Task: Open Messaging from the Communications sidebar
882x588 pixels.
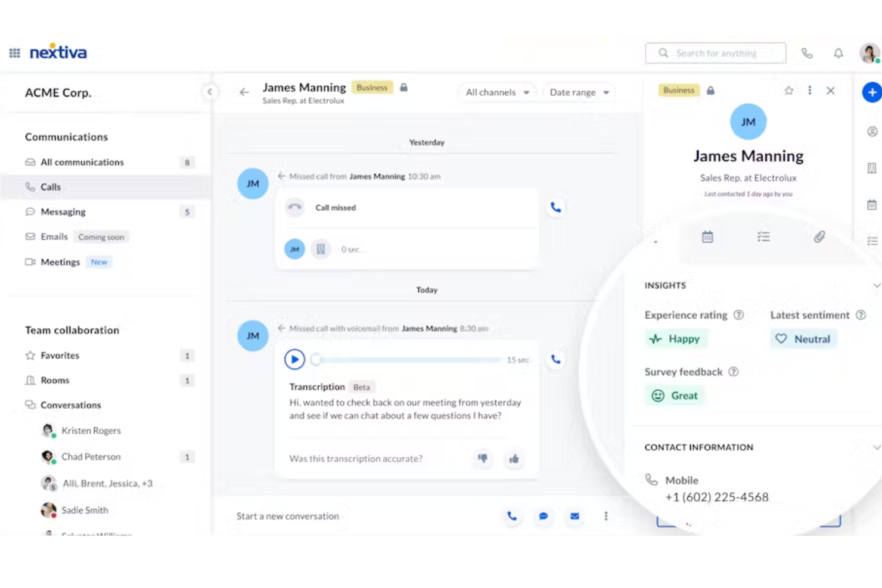Action: point(63,211)
